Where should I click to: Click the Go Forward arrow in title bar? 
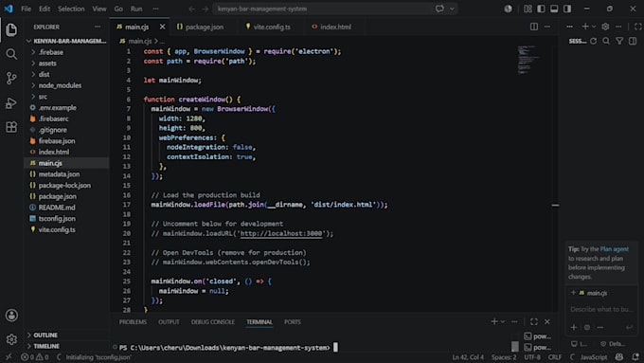[x=205, y=9]
